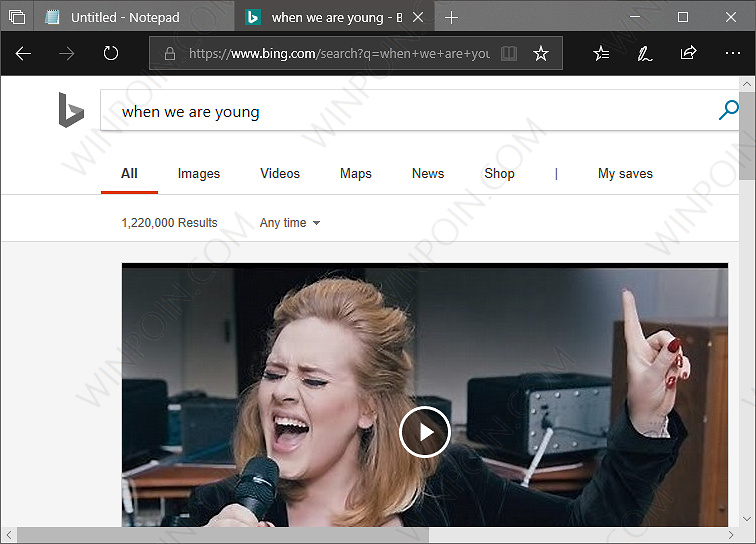The width and height of the screenshot is (756, 544).
Task: Play the Adele video
Action: click(425, 432)
